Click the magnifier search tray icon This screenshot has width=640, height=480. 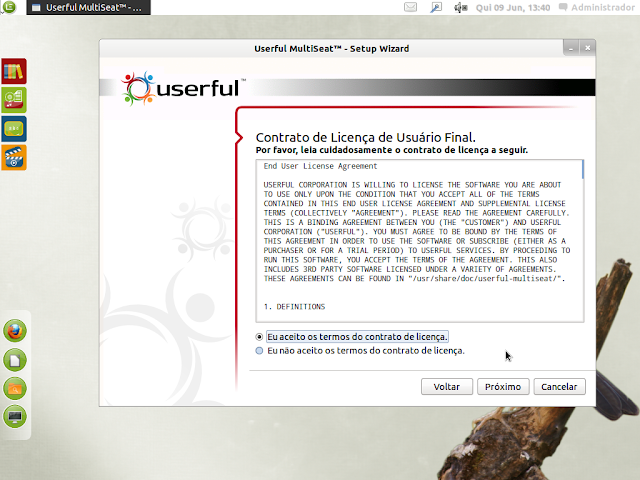click(436, 7)
